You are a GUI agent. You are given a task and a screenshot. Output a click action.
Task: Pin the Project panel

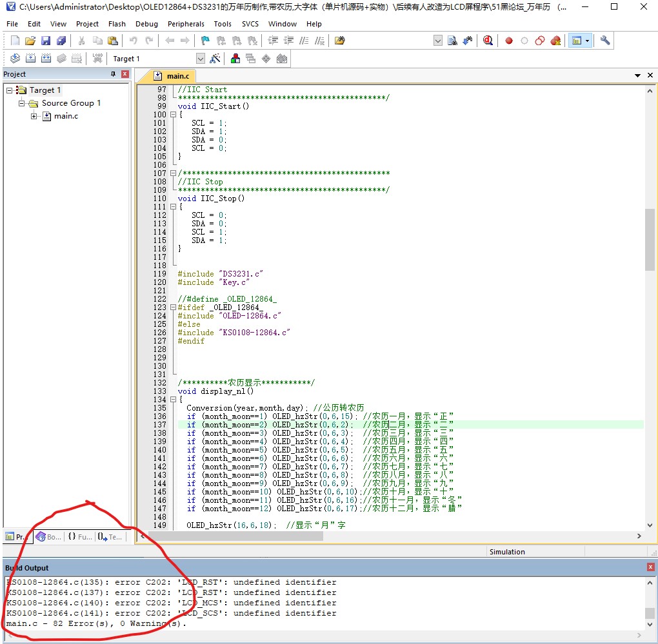tap(113, 73)
